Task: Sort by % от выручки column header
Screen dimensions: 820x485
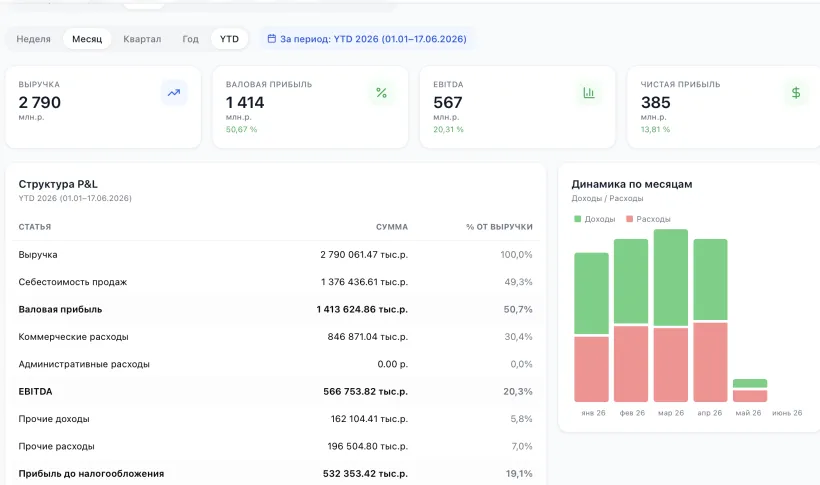Action: pyautogui.click(x=499, y=227)
